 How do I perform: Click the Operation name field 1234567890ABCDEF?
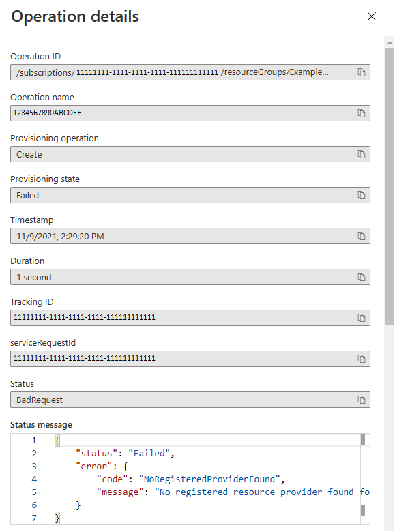point(190,113)
